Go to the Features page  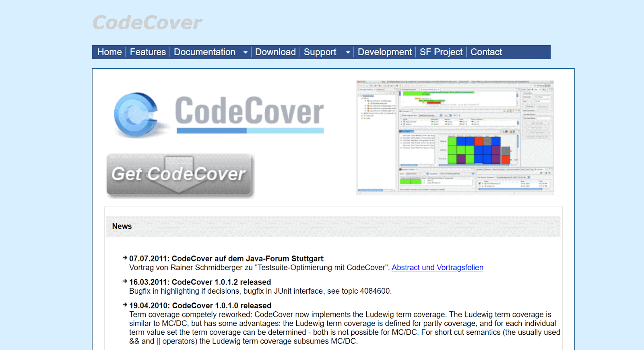(148, 52)
